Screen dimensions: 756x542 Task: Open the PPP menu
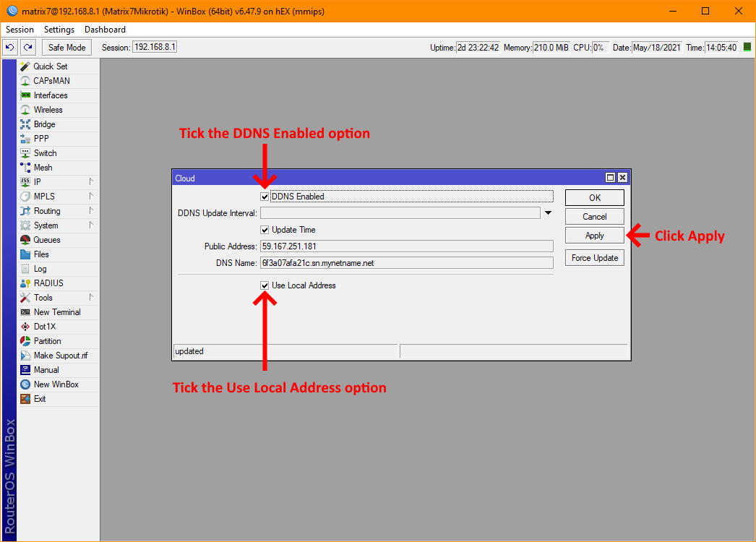click(x=58, y=139)
